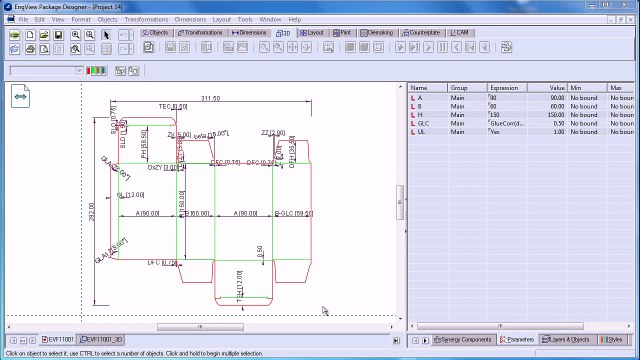This screenshot has height=360, width=640.
Task: Click the last icon in the 3D toolbar
Action: coord(507,47)
